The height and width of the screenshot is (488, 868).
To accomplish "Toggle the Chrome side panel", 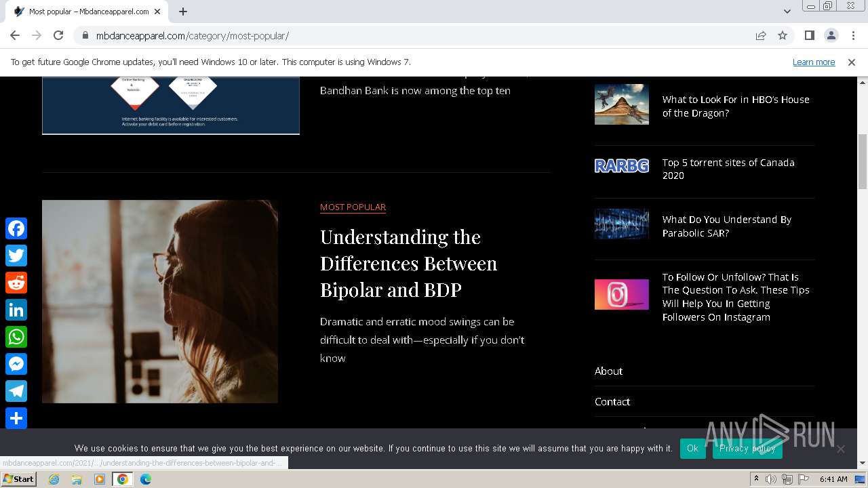I will click(809, 35).
